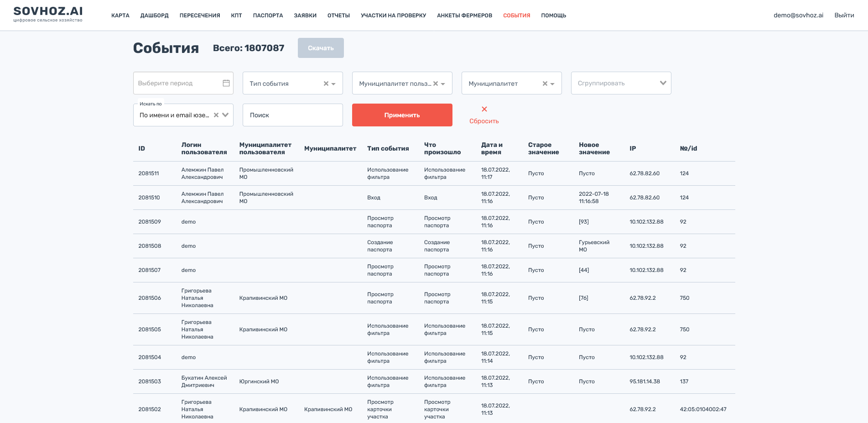Viewport: 868px width, 423px height.
Task: Click the calendar icon in period field
Action: 226,83
